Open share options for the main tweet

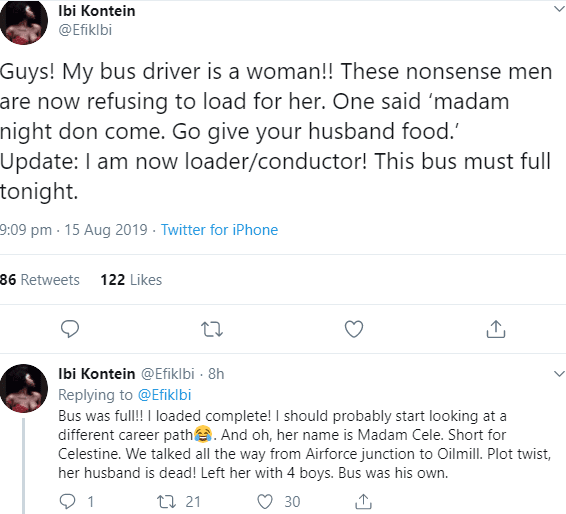[x=496, y=329]
